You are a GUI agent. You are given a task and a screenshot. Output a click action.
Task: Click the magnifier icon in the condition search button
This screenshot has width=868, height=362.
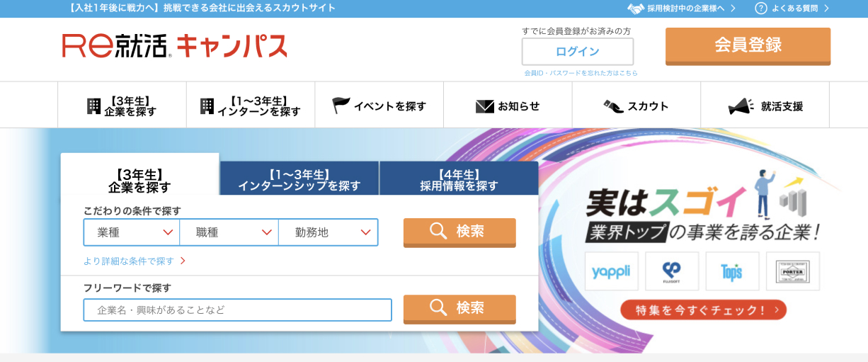coord(438,231)
